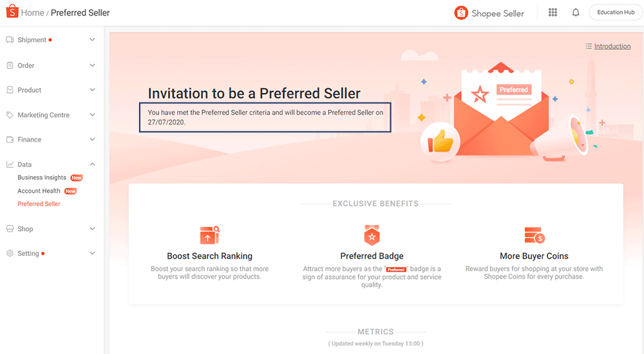The image size is (644, 354).
Task: Expand the Product menu chevron
Action: (92, 90)
